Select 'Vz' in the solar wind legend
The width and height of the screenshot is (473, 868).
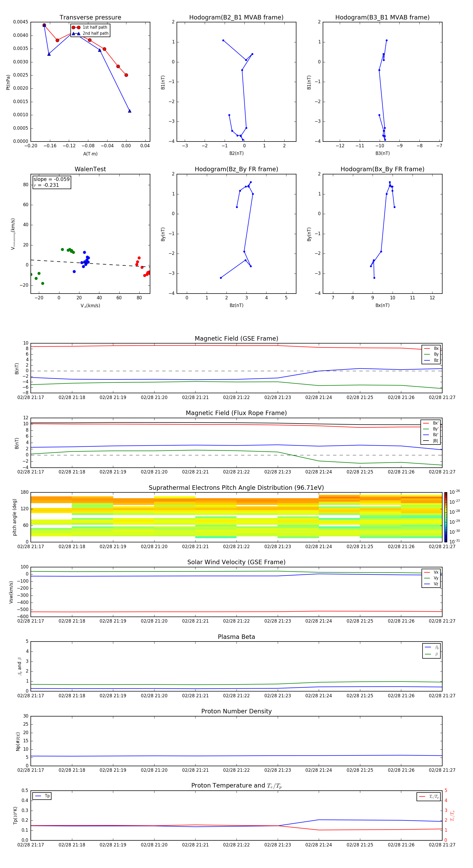pyautogui.click(x=431, y=584)
